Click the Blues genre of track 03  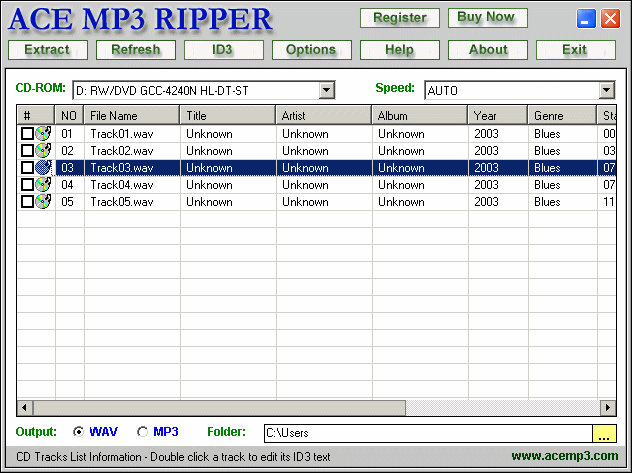click(x=547, y=168)
